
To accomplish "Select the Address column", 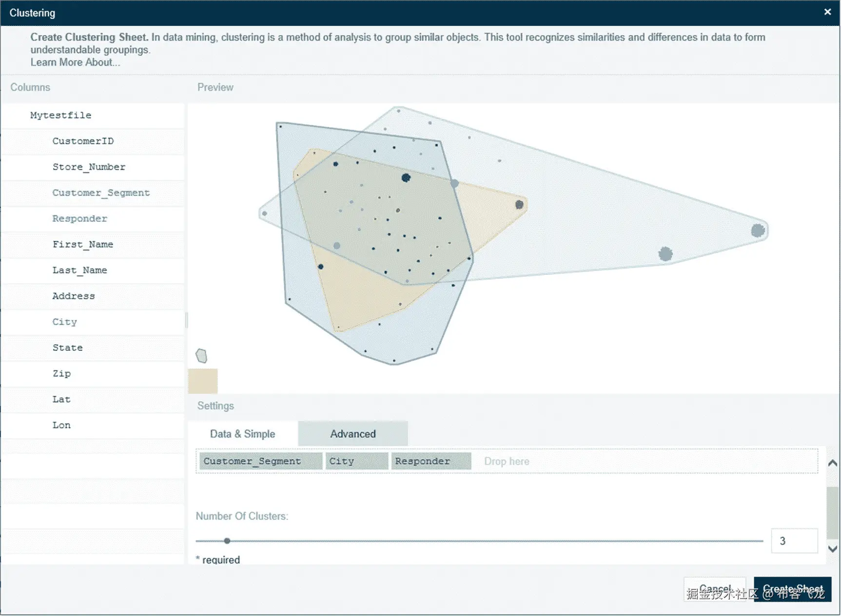I will (x=93, y=296).
